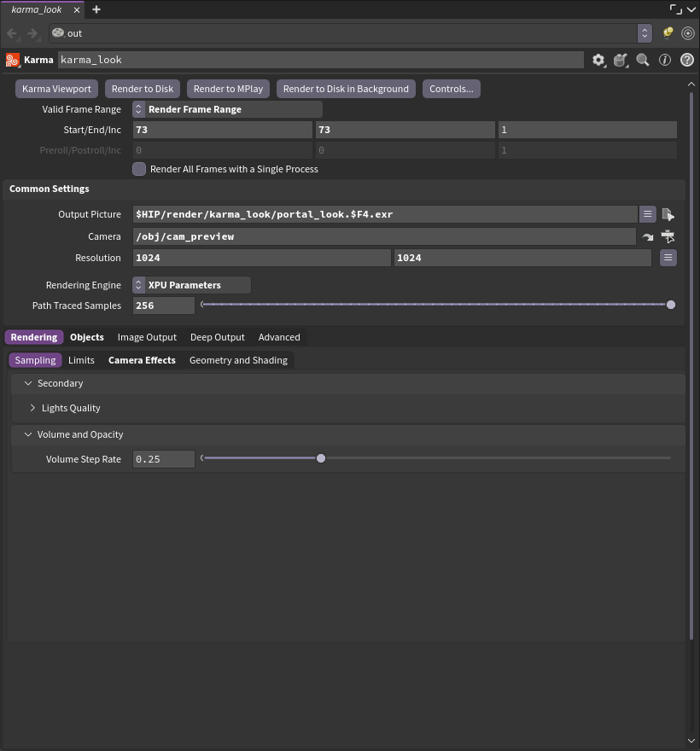Image resolution: width=700 pixels, height=751 pixels.
Task: Open the Resolution presets menu button
Action: [668, 258]
